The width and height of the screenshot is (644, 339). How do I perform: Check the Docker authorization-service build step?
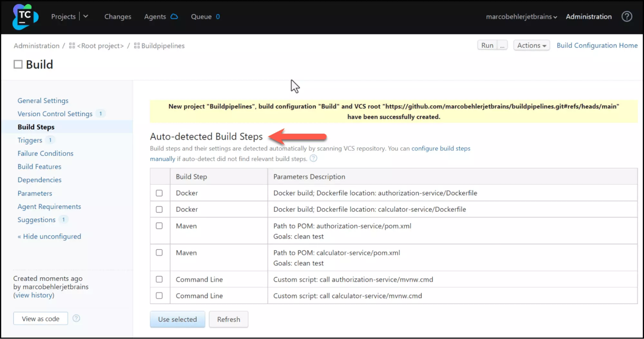coord(159,193)
